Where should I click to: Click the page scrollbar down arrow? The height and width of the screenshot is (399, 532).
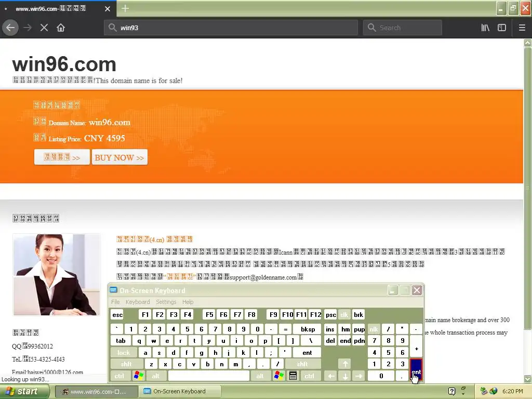tap(528, 379)
